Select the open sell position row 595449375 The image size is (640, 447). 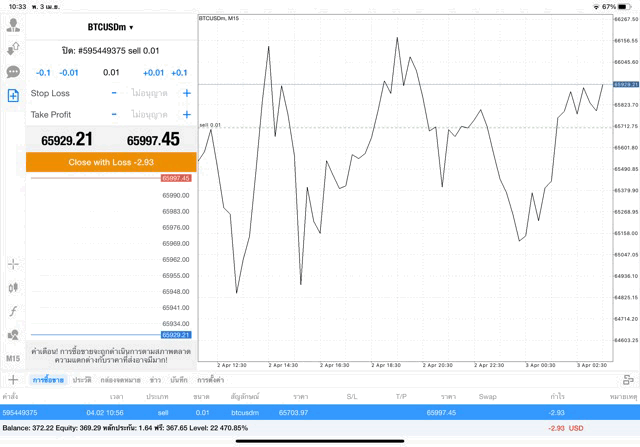click(x=320, y=412)
